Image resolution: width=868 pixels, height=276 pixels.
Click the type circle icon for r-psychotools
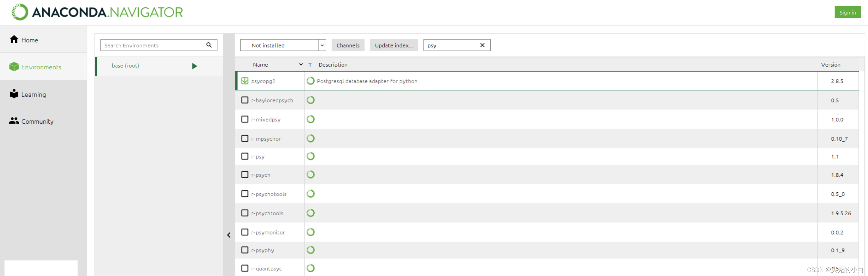311,194
